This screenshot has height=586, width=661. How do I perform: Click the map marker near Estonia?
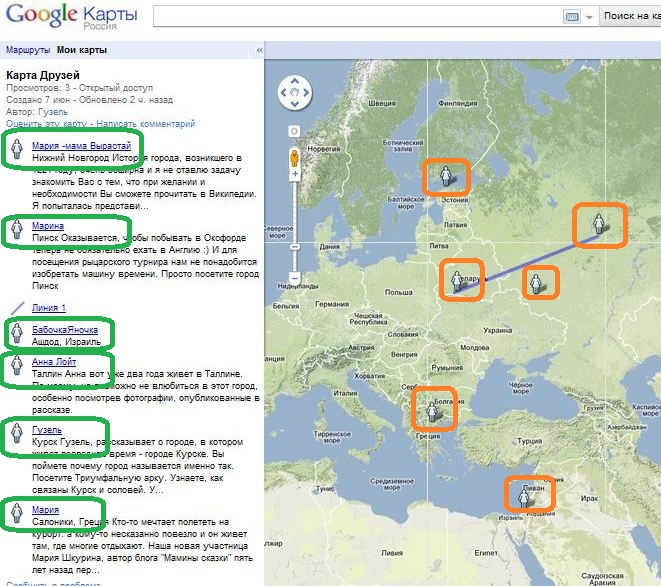[446, 176]
